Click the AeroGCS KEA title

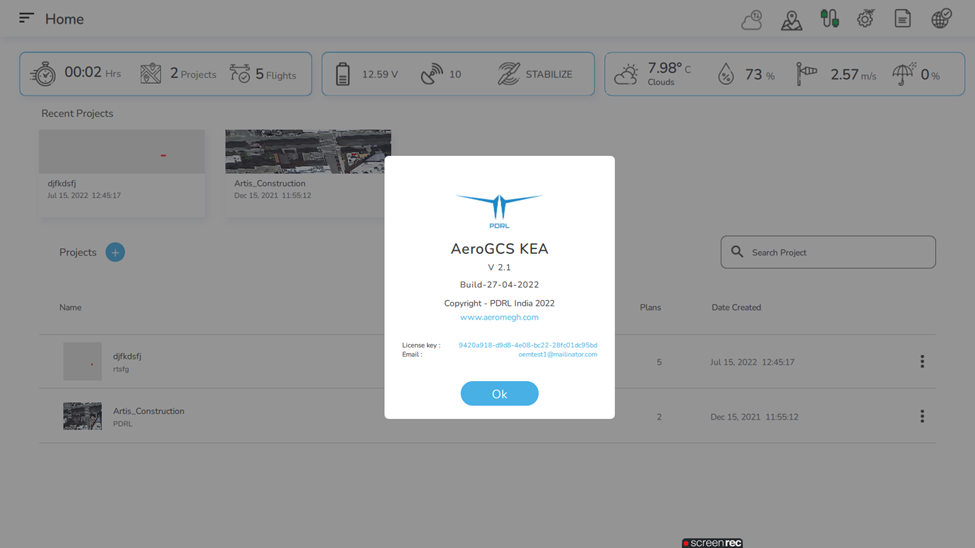(499, 249)
